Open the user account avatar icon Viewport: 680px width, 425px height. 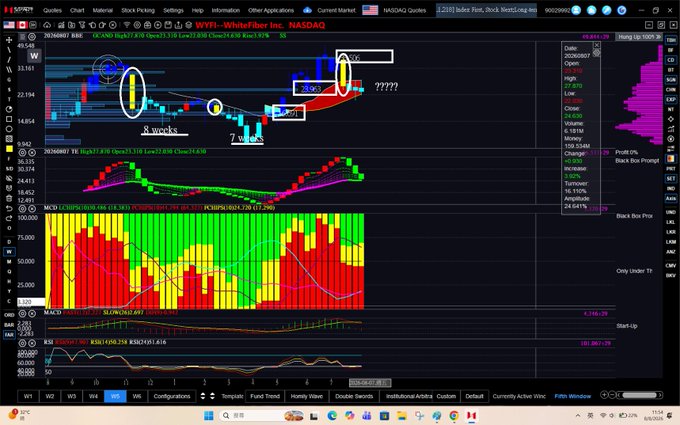click(x=576, y=10)
